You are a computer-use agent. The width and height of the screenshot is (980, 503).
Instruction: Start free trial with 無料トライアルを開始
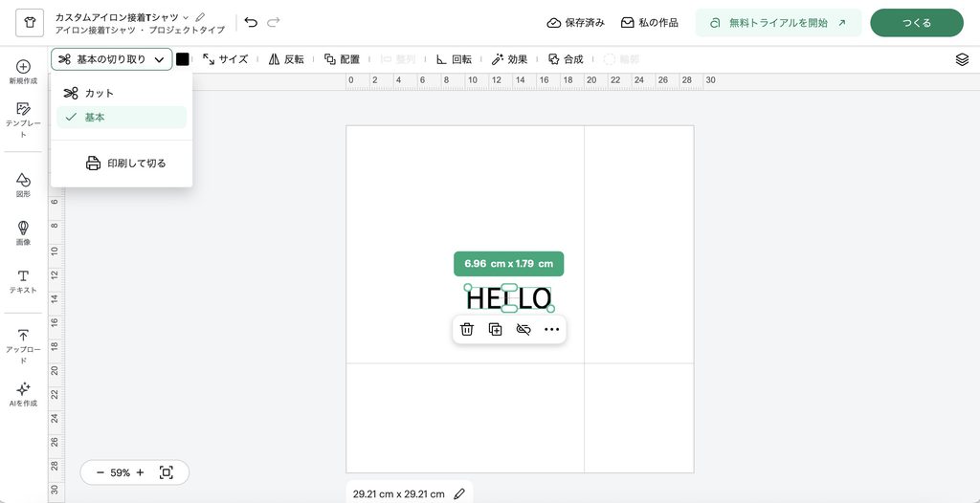pos(778,23)
